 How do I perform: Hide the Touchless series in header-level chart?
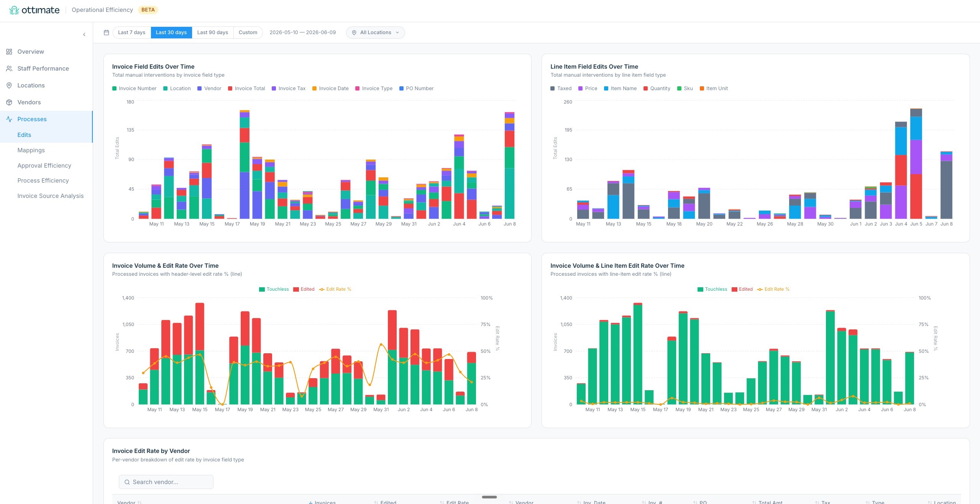274,289
